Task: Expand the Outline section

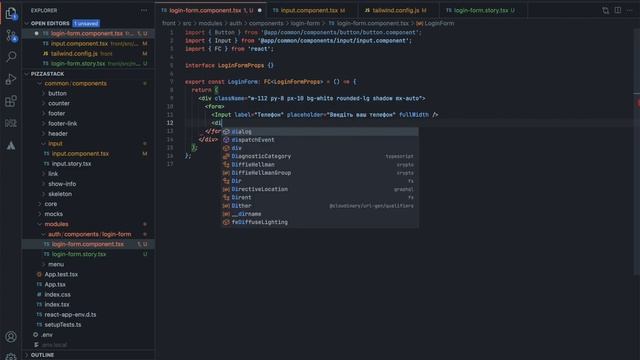Action: [x=42, y=355]
